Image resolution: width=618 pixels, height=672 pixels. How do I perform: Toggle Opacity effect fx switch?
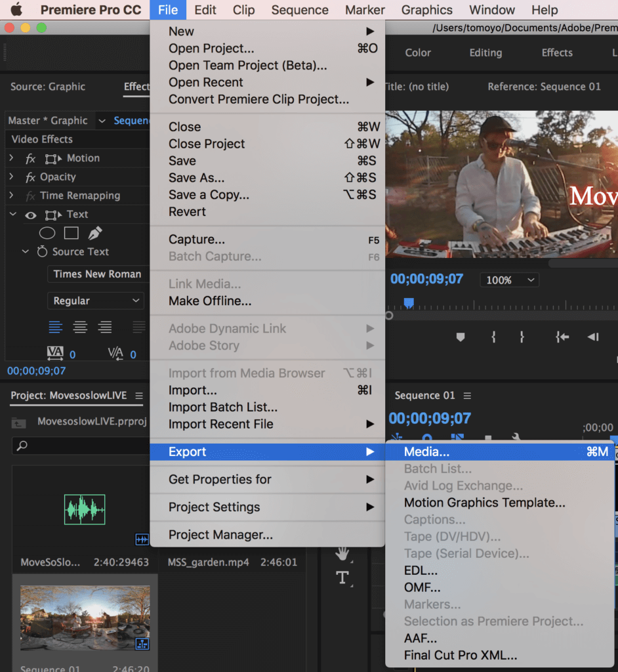click(x=30, y=177)
